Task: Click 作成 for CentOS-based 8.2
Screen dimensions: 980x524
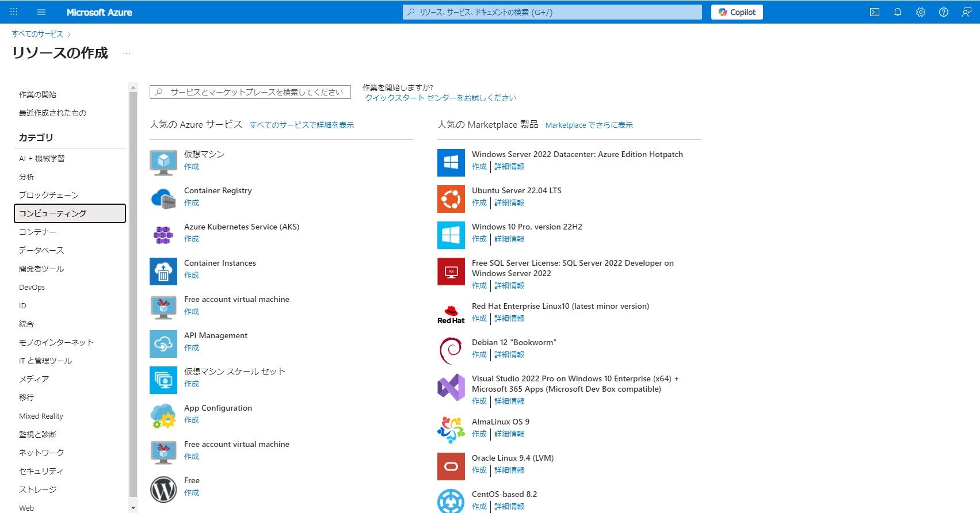Action: coord(479,506)
